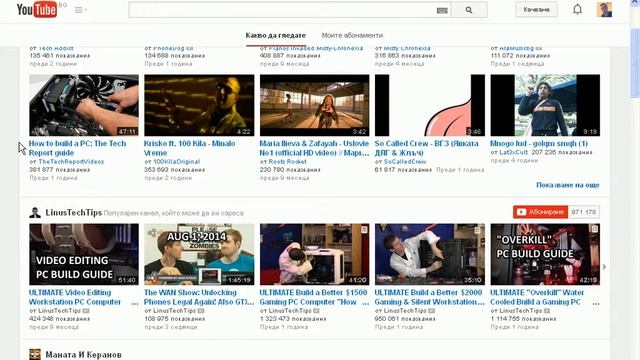Open Tech Addict channel link
The height and width of the screenshot is (360, 640).
pyautogui.click(x=56, y=48)
